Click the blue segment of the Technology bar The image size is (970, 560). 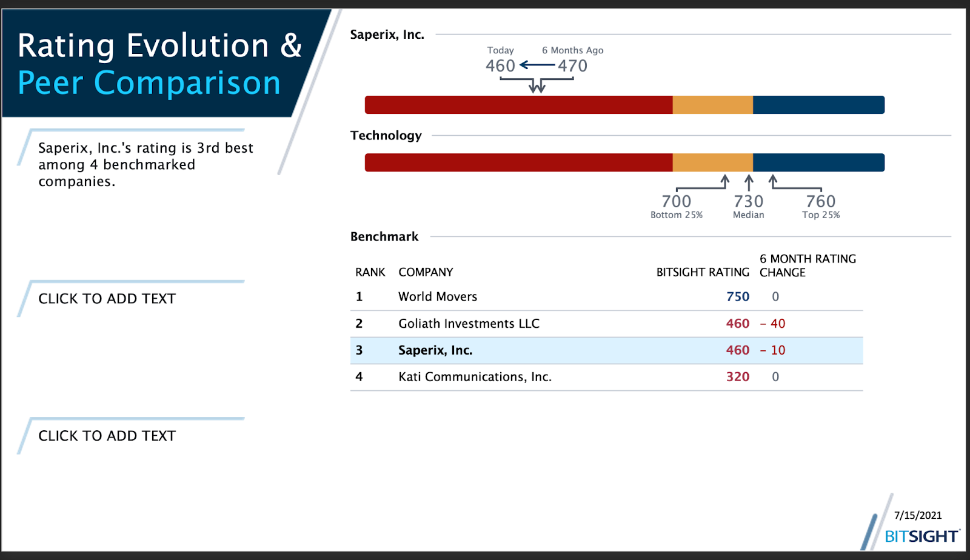(x=818, y=162)
